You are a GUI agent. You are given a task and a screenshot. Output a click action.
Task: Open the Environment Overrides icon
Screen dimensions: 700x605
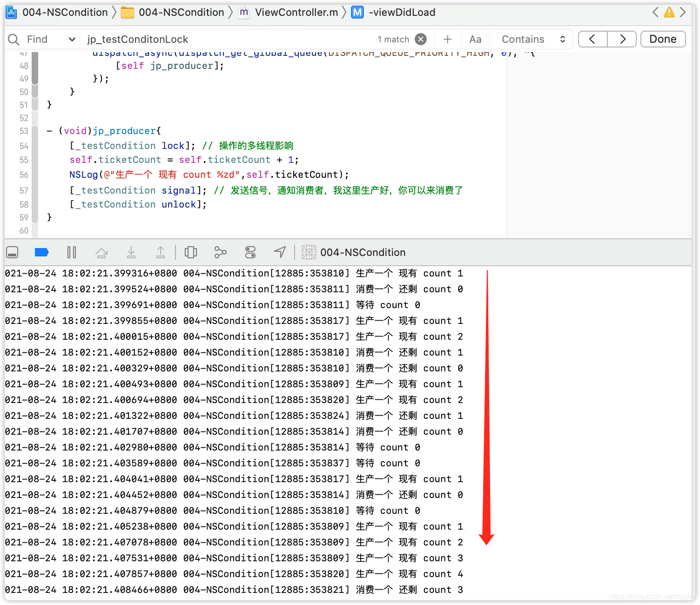(x=250, y=252)
